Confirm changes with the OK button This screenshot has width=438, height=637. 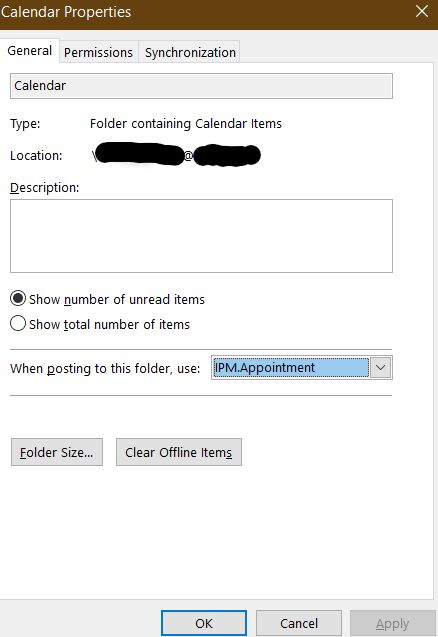(x=204, y=623)
